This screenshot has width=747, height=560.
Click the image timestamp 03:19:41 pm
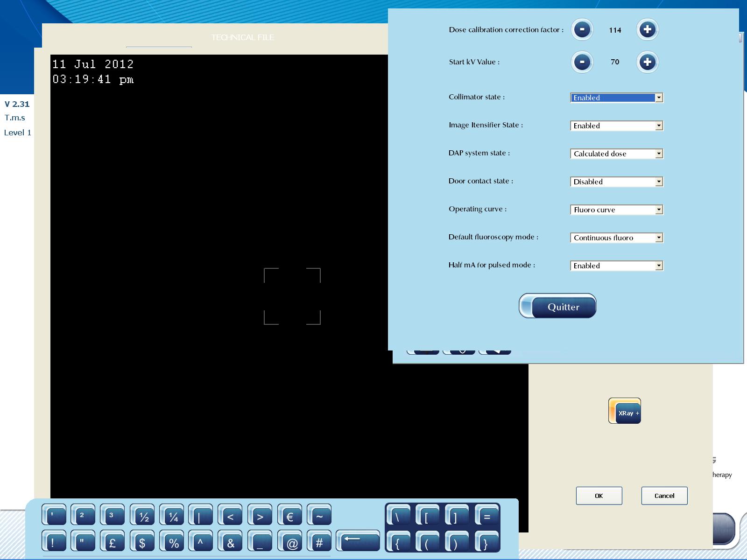(x=93, y=79)
